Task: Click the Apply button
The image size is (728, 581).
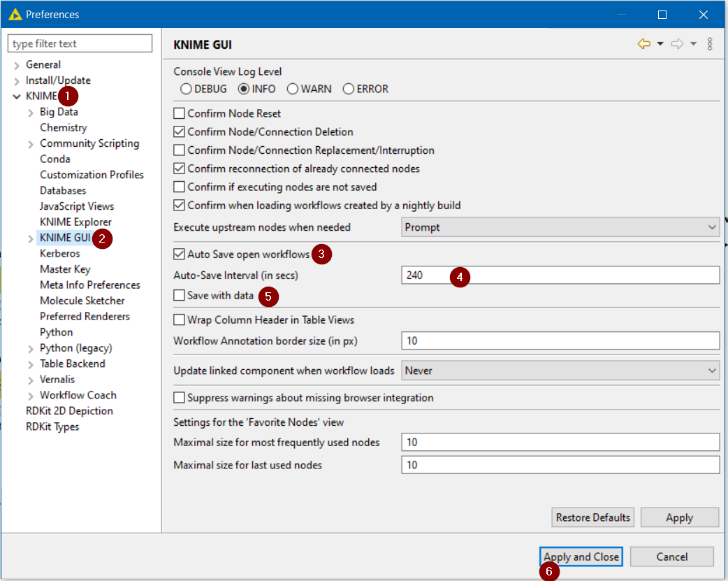Action: (x=680, y=517)
